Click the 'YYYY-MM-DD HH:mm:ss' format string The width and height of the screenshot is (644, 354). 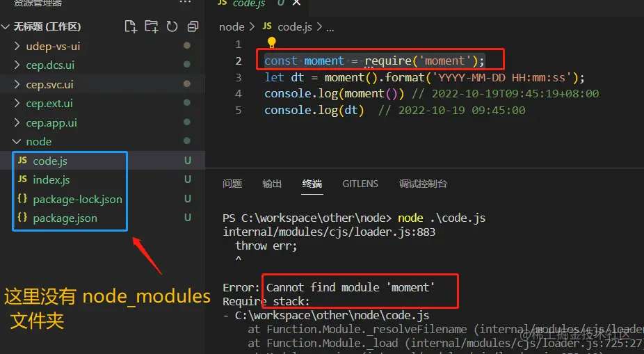pos(501,77)
